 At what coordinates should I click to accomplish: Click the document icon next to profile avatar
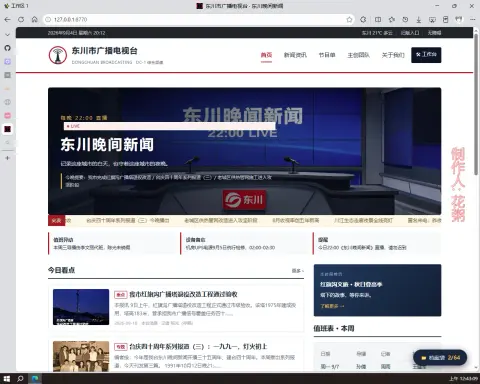446,20
